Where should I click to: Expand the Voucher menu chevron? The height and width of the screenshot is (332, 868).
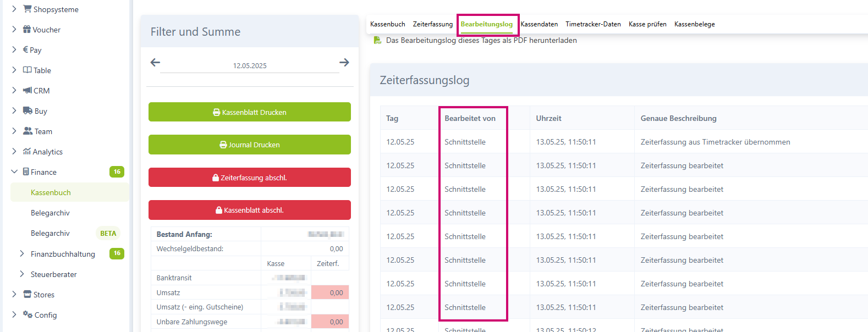[x=14, y=29]
